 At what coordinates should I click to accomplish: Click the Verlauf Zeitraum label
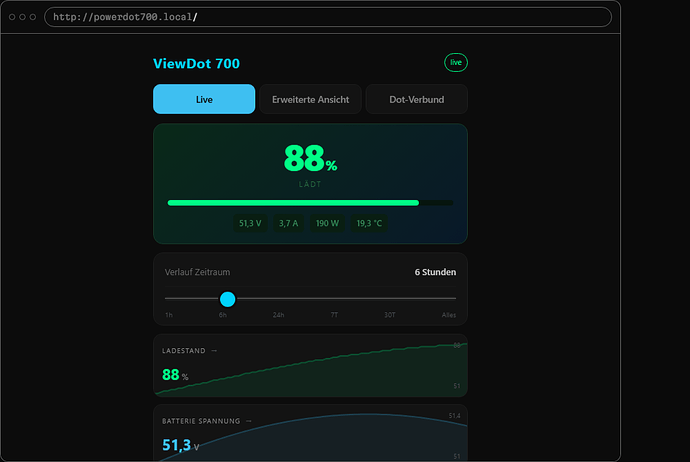[197, 272]
